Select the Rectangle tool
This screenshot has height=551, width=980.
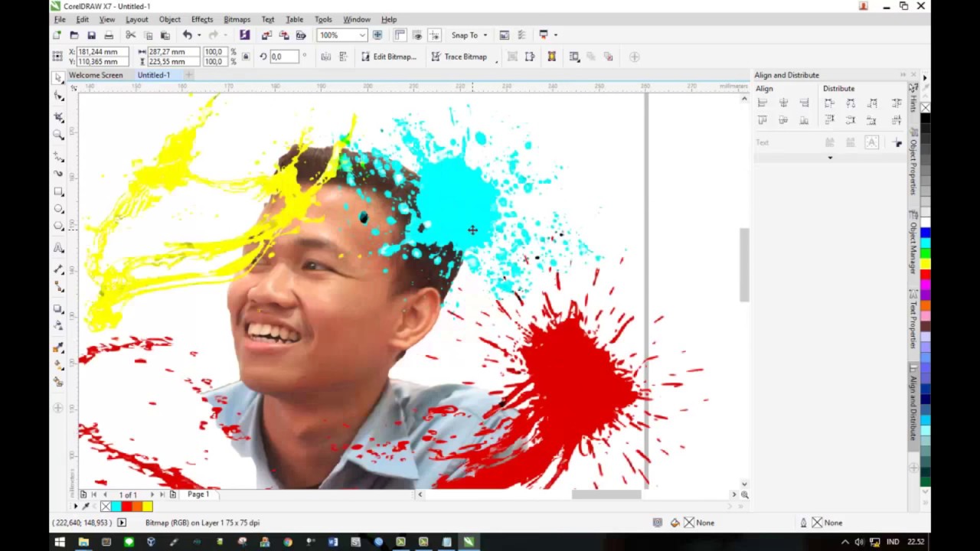[x=58, y=191]
